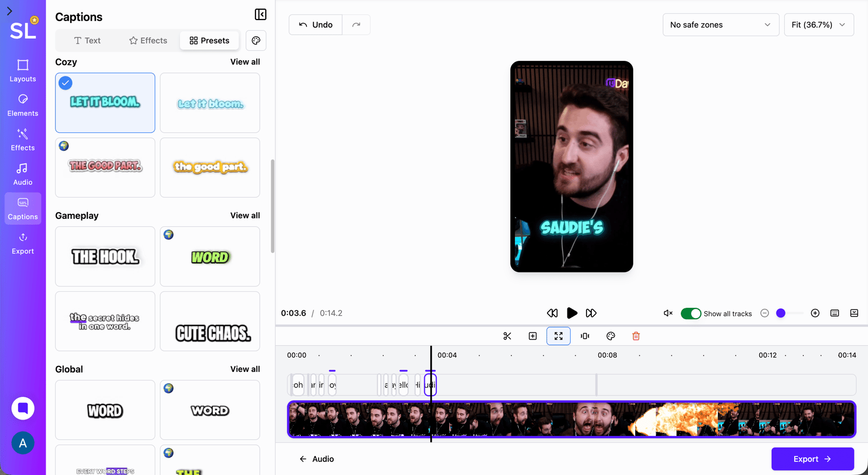Click the purple Export button
Viewport: 868px width, 475px height.
pyautogui.click(x=813, y=459)
